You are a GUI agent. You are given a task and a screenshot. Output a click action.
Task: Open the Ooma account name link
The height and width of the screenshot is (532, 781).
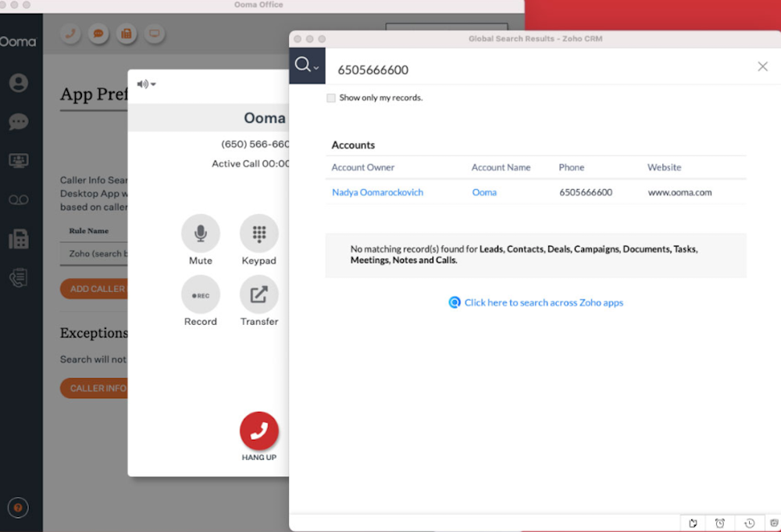[x=484, y=192]
